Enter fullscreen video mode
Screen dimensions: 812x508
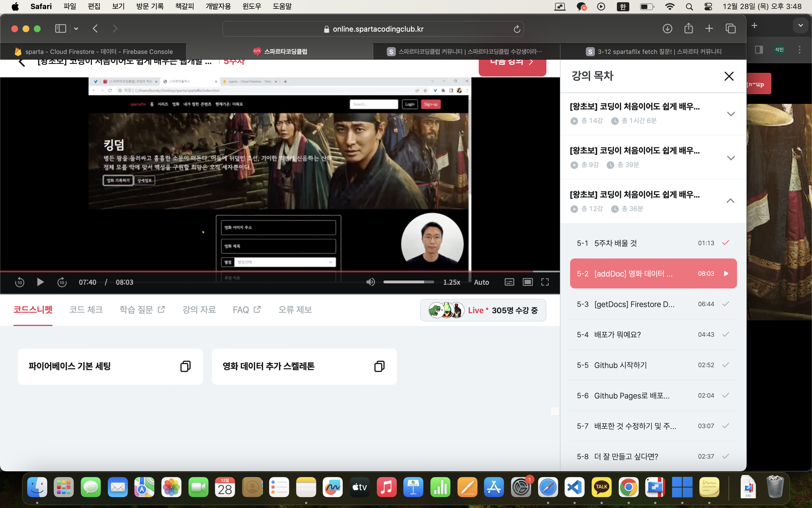click(545, 282)
